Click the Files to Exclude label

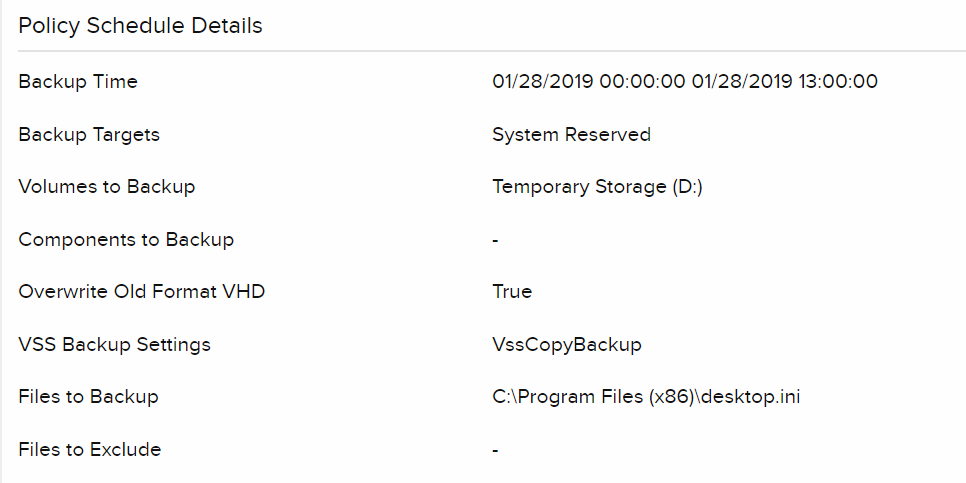pyautogui.click(x=90, y=450)
